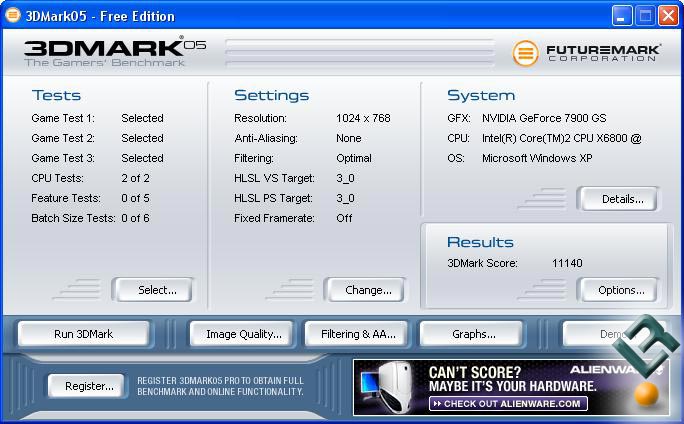
Task: Open the Image Quality tool
Action: [x=243, y=334]
